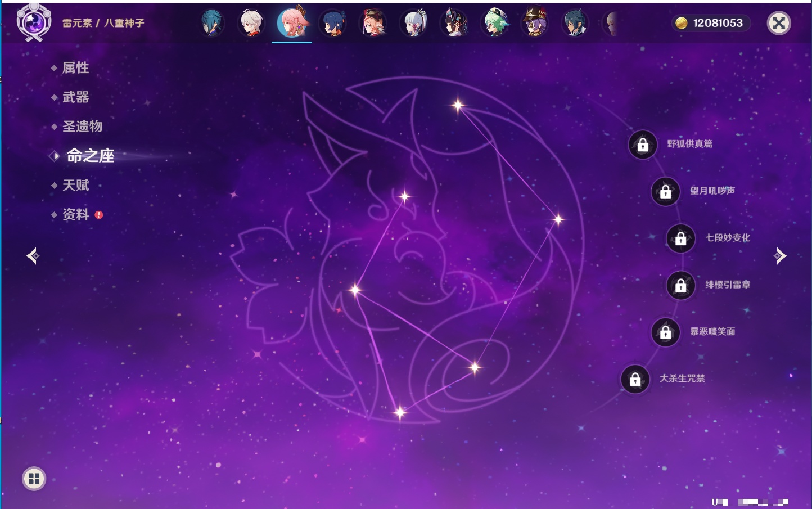Click the 望月吼哕声 label
The width and height of the screenshot is (812, 509).
(712, 191)
